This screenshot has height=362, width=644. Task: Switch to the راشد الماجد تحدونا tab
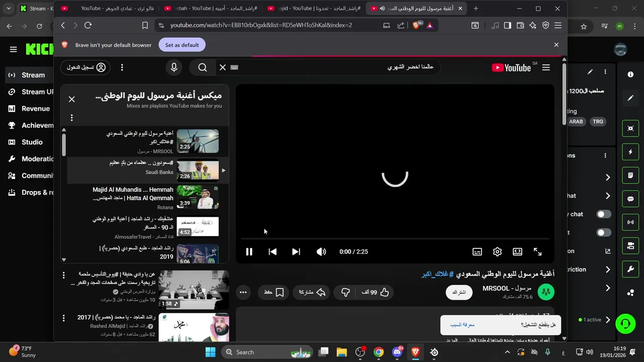click(313, 9)
